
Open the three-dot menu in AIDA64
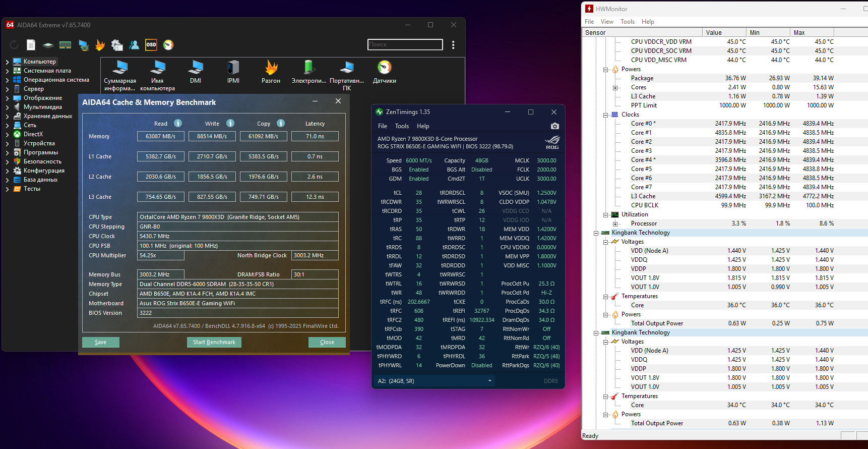453,45
